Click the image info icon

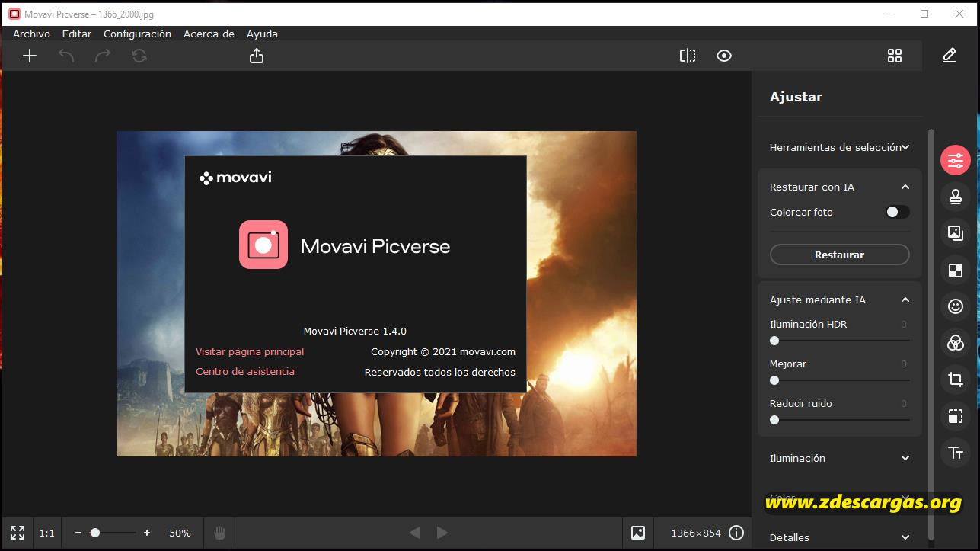[736, 533]
